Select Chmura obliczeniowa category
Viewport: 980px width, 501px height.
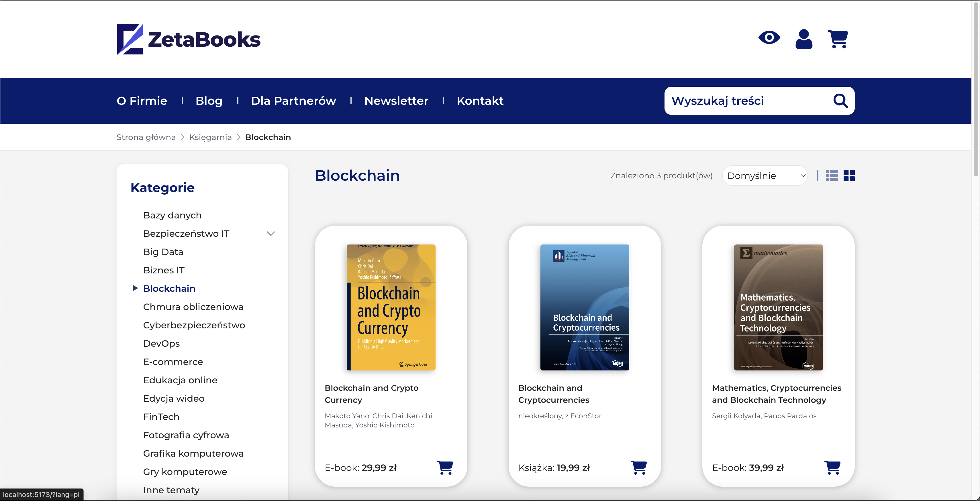point(193,307)
